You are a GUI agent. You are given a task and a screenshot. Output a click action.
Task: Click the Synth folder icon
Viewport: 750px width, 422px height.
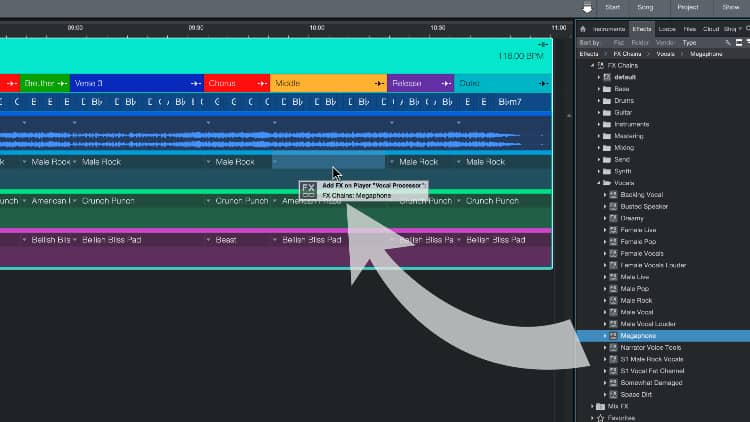tap(607, 171)
